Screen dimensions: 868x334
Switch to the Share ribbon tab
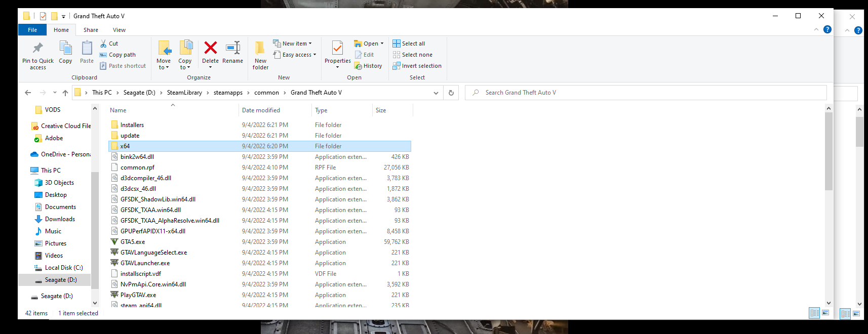point(91,30)
